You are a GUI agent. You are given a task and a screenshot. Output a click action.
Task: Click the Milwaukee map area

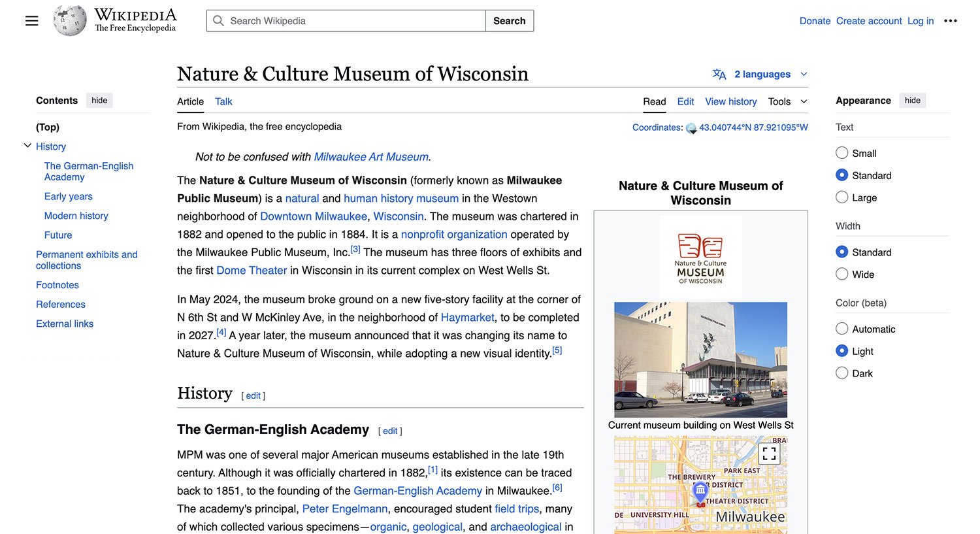(x=700, y=485)
